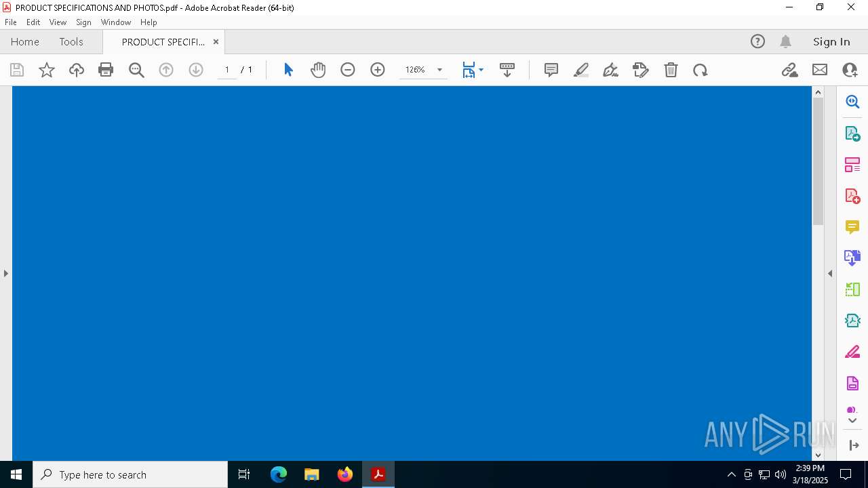The width and height of the screenshot is (868, 488).
Task: Click the scrolling mode keyboard icon
Action: (507, 70)
